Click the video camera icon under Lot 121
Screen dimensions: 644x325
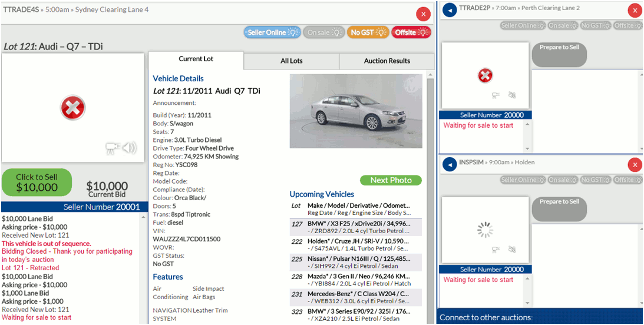click(112, 148)
